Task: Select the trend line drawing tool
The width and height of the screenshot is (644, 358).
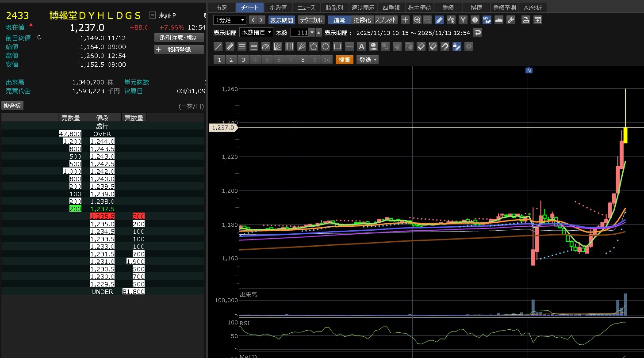Action: (218, 46)
